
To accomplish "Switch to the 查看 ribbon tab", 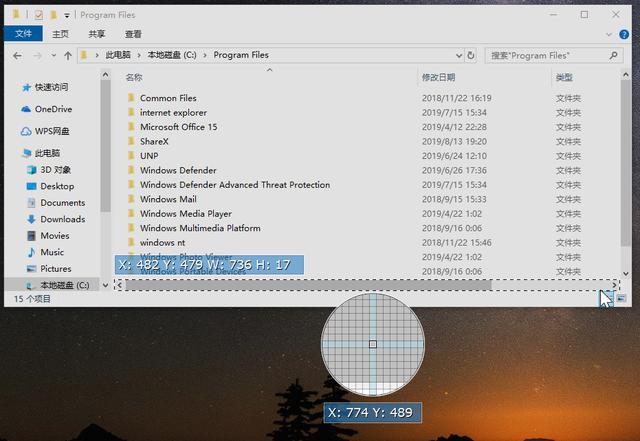I will point(133,34).
